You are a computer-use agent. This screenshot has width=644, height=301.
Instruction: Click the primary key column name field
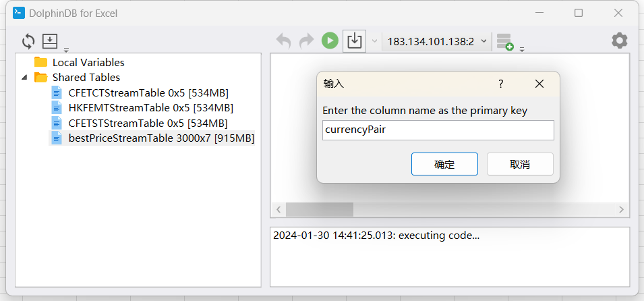coord(438,130)
